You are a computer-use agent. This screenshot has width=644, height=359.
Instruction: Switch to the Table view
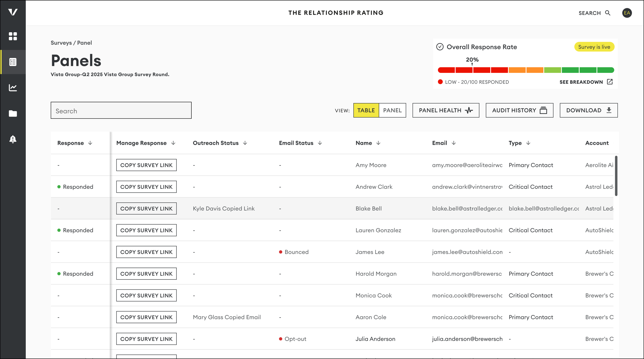[366, 110]
